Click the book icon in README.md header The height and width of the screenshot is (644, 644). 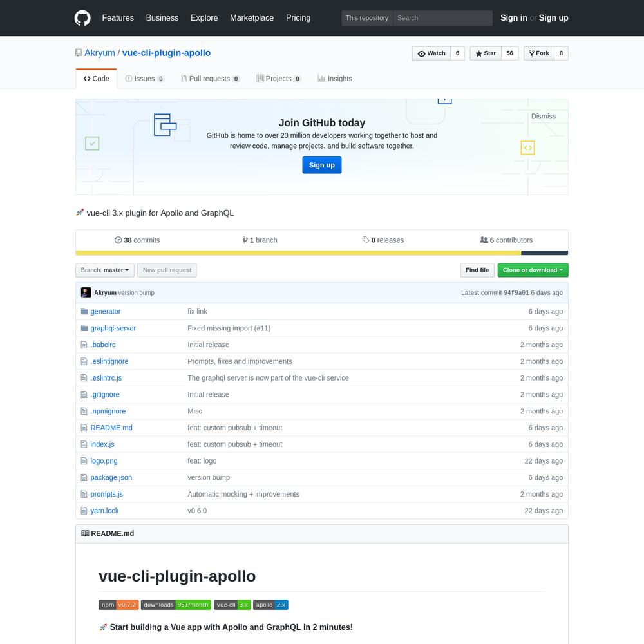(x=85, y=533)
